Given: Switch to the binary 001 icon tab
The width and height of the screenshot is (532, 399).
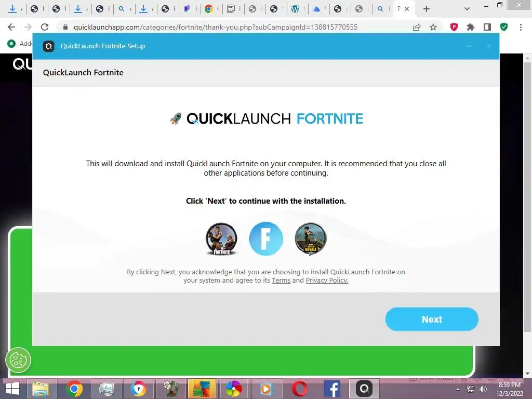Looking at the screenshot, I should pos(231,9).
